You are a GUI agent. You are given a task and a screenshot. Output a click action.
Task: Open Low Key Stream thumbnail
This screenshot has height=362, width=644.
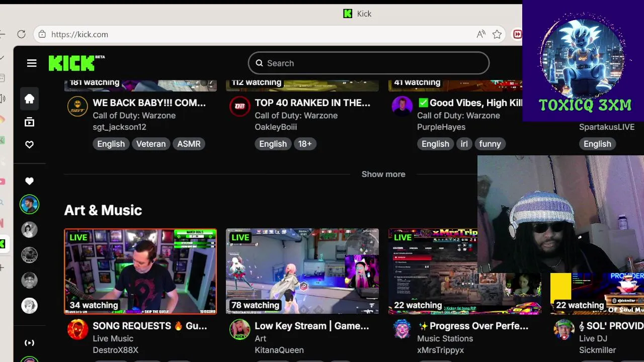[302, 271]
